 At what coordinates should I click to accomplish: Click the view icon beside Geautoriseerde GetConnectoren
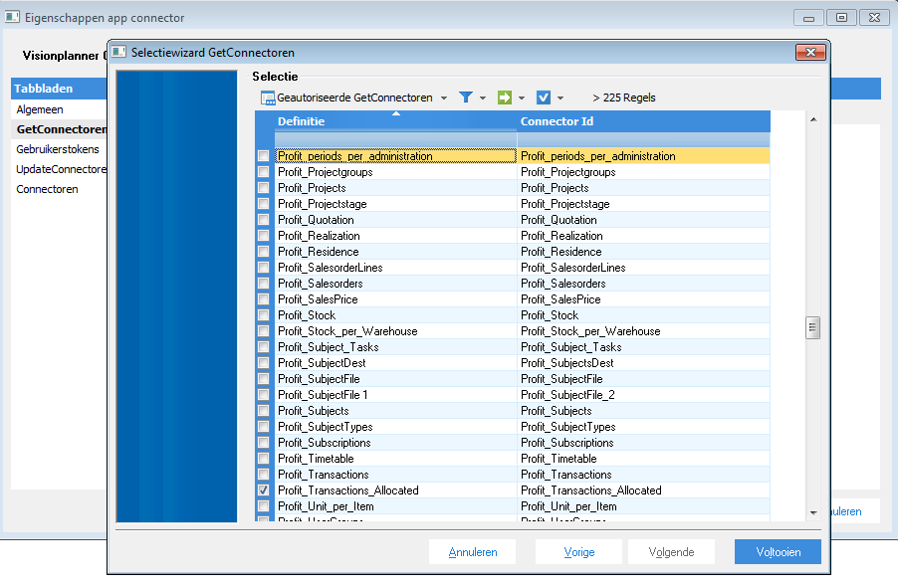(x=268, y=98)
